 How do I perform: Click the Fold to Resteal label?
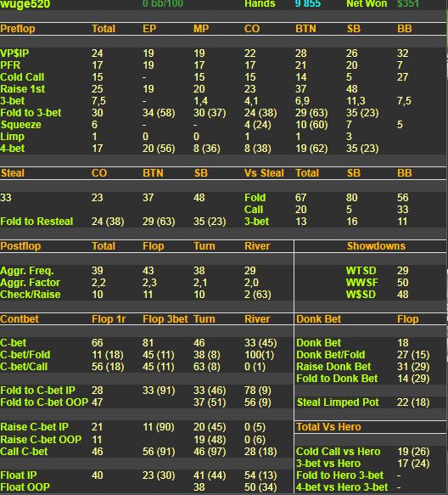36,222
